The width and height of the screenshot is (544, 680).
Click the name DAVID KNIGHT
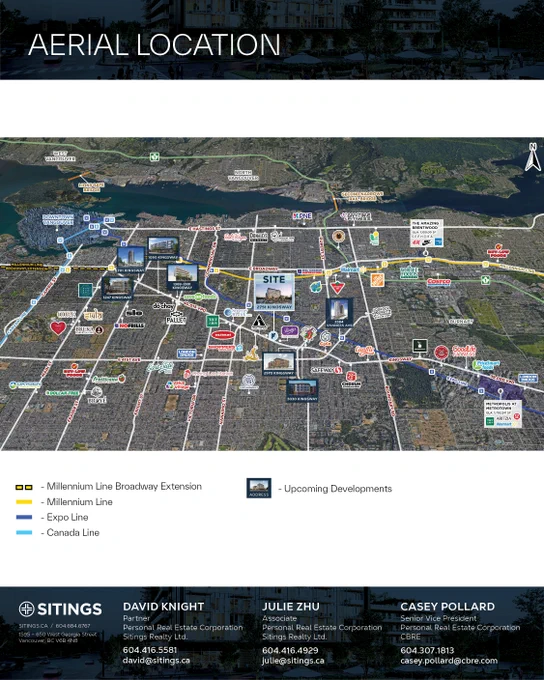click(x=164, y=606)
